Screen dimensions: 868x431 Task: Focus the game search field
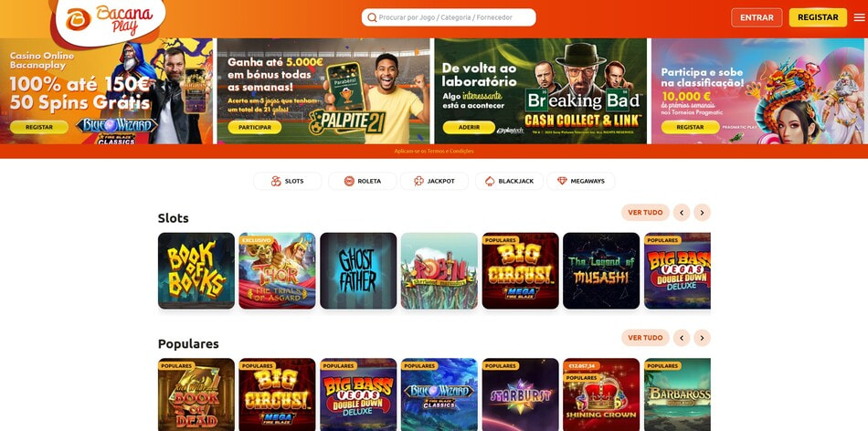(449, 17)
